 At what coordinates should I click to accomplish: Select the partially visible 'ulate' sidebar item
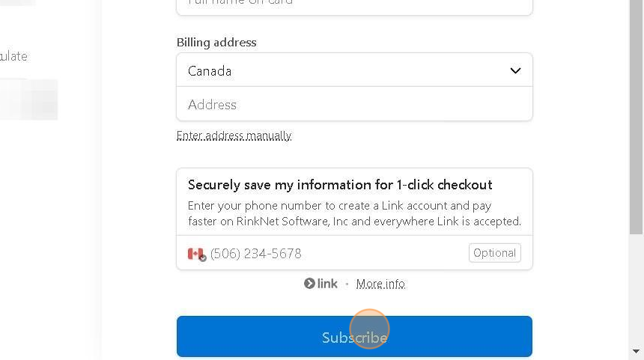[13, 56]
